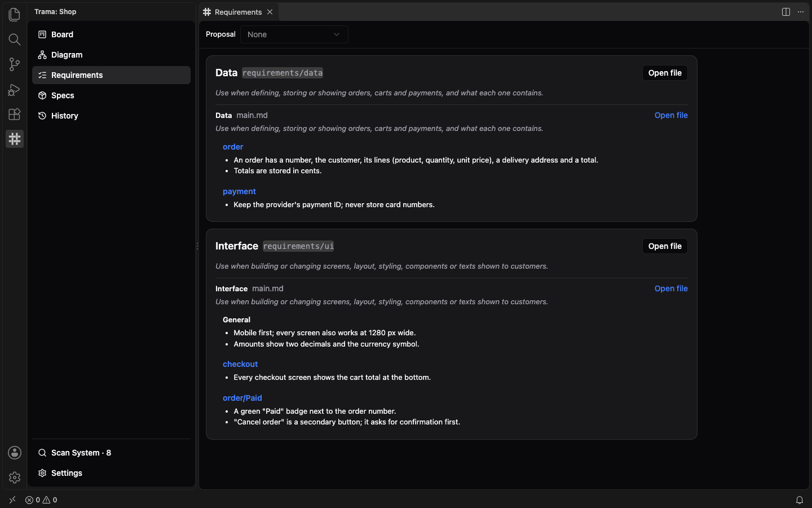Click text about checkout screen cart total
Image resolution: width=812 pixels, height=508 pixels.
pos(332,378)
